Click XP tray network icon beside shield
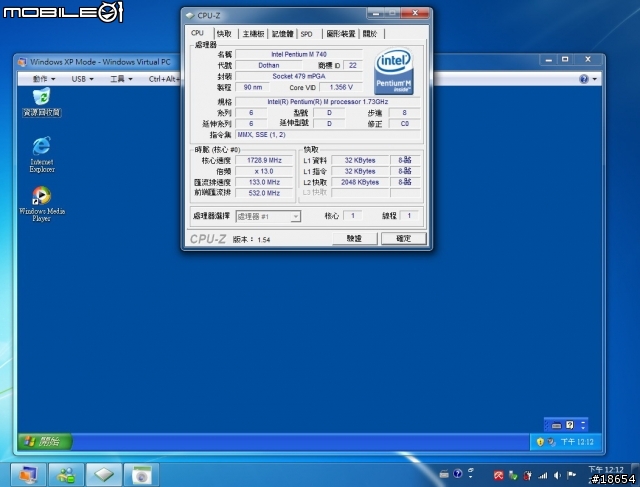 551,442
